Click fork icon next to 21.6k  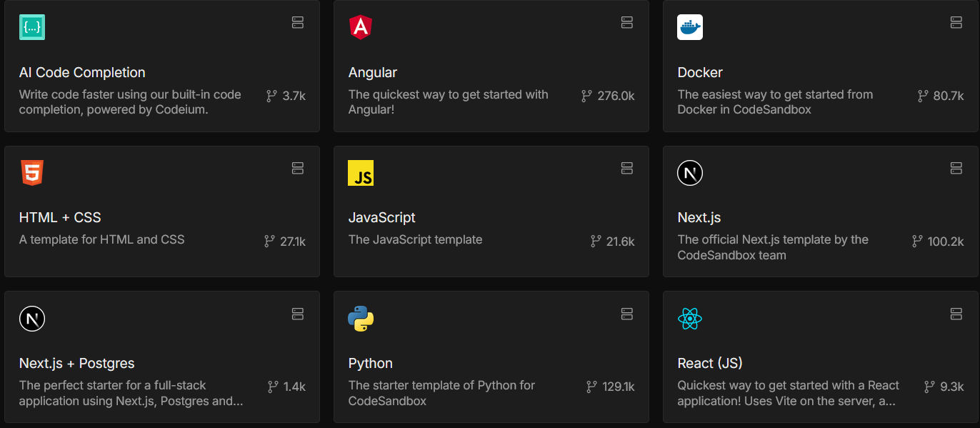(x=596, y=242)
